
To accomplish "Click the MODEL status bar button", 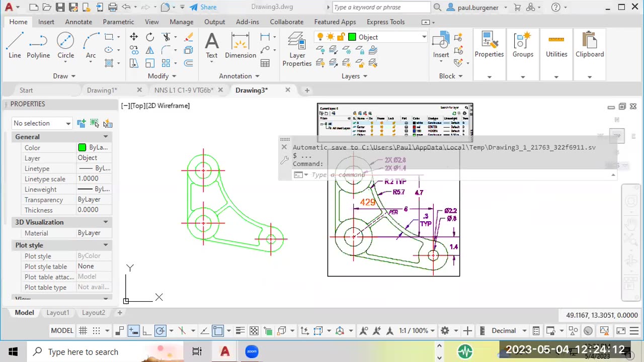I will (x=62, y=330).
